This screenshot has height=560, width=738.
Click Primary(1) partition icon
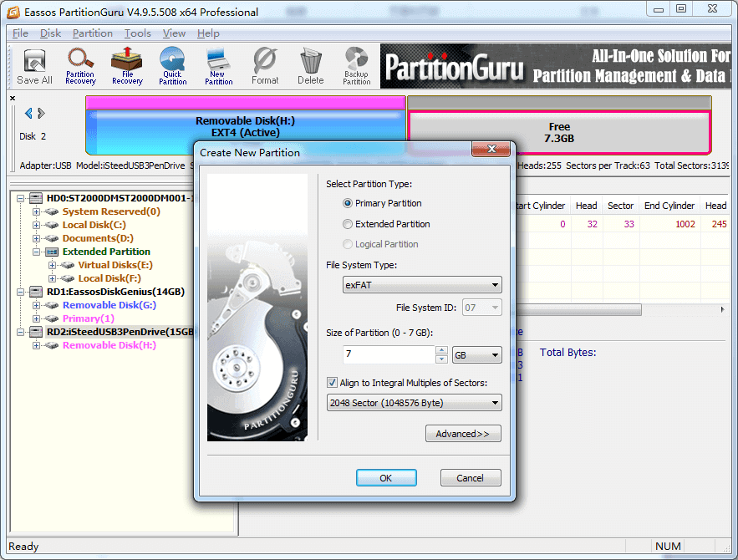tap(52, 318)
